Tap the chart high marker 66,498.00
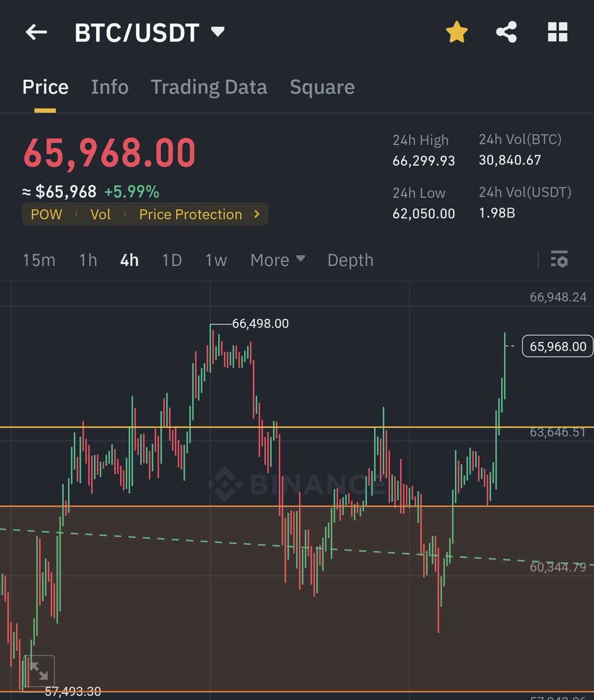Image resolution: width=594 pixels, height=700 pixels. click(x=261, y=324)
